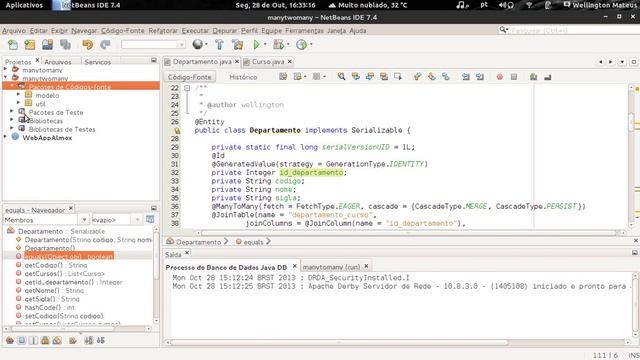Expand the Pacotes de Teste node
Screen dimensions: 640x360
[12, 112]
